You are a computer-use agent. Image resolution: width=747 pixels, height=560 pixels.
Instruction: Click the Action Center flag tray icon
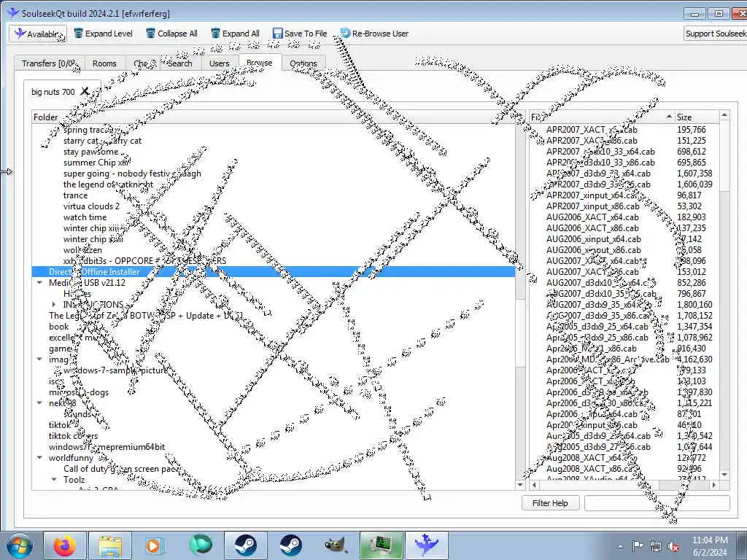click(x=638, y=545)
